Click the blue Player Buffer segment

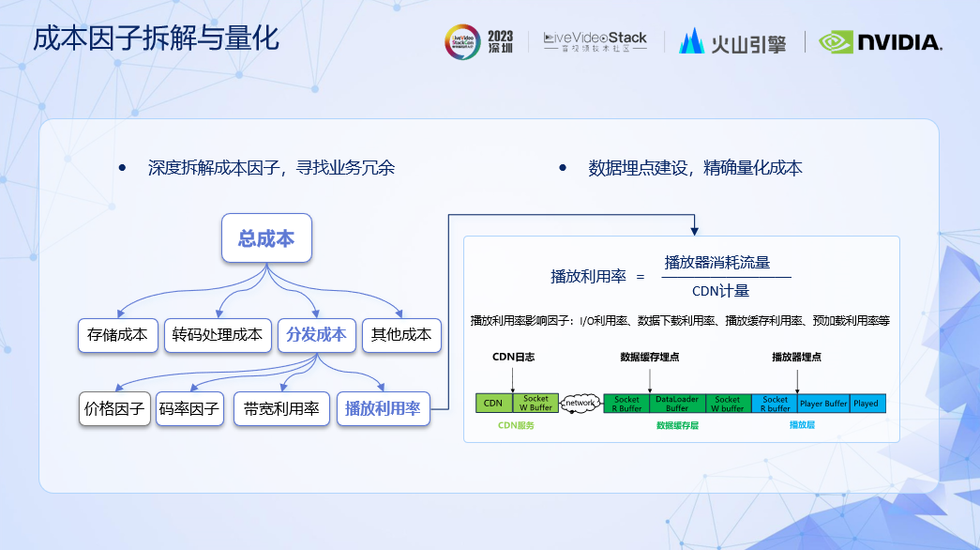pyautogui.click(x=823, y=404)
